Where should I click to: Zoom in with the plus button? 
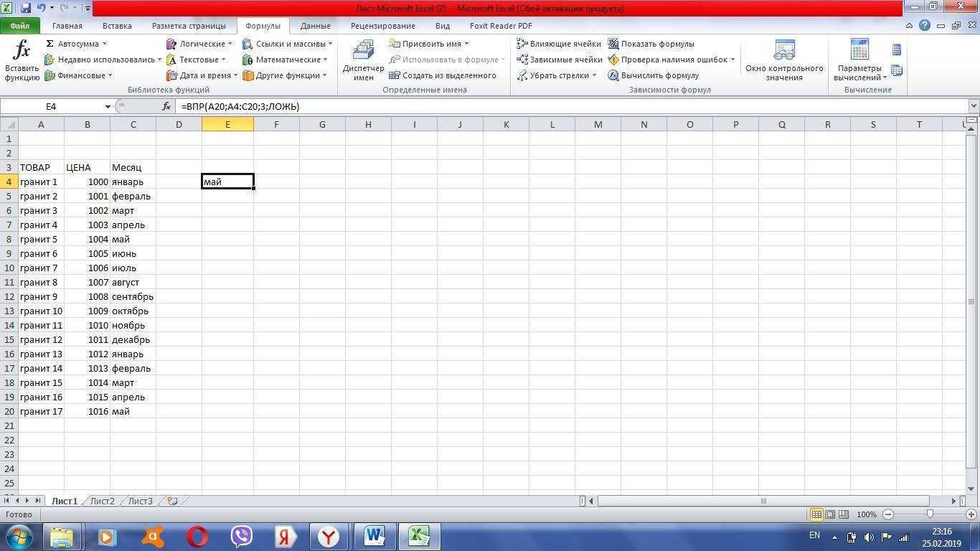click(x=973, y=514)
